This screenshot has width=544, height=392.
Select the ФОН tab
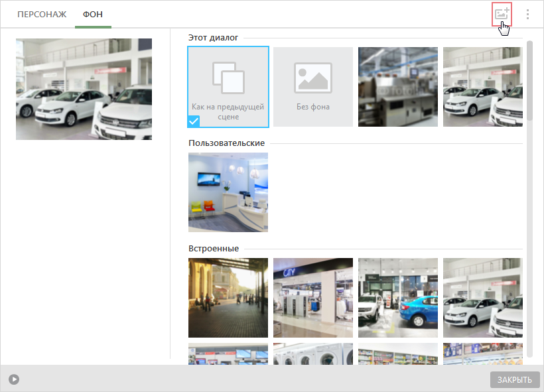93,14
